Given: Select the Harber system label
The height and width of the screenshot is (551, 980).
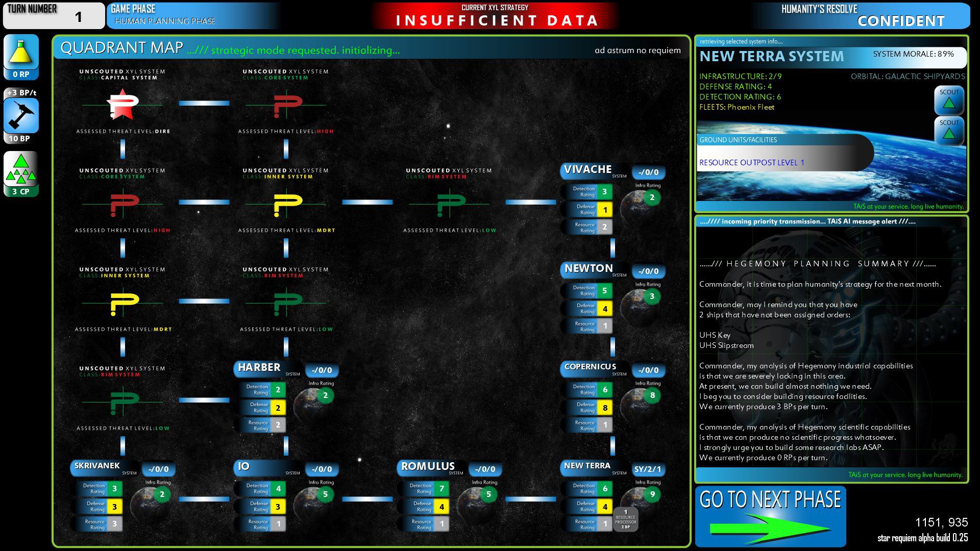Looking at the screenshot, I should click(x=259, y=368).
